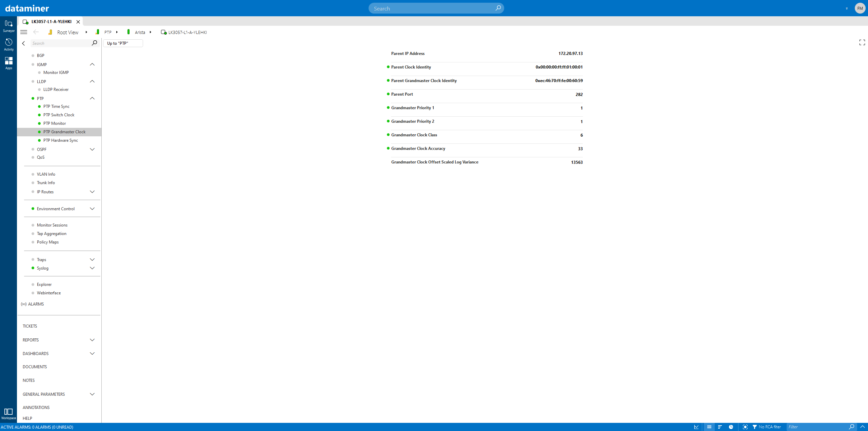Expand the IP Routes section
868x431 pixels.
click(92, 192)
